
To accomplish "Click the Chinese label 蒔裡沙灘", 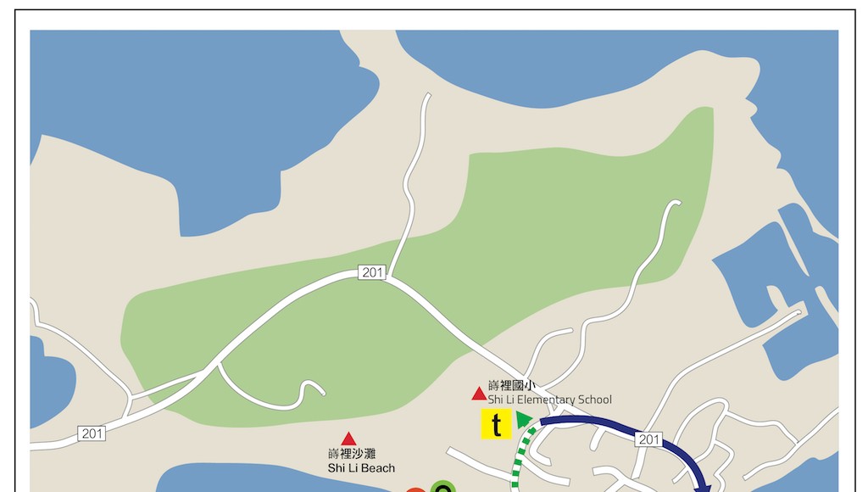I will (352, 454).
